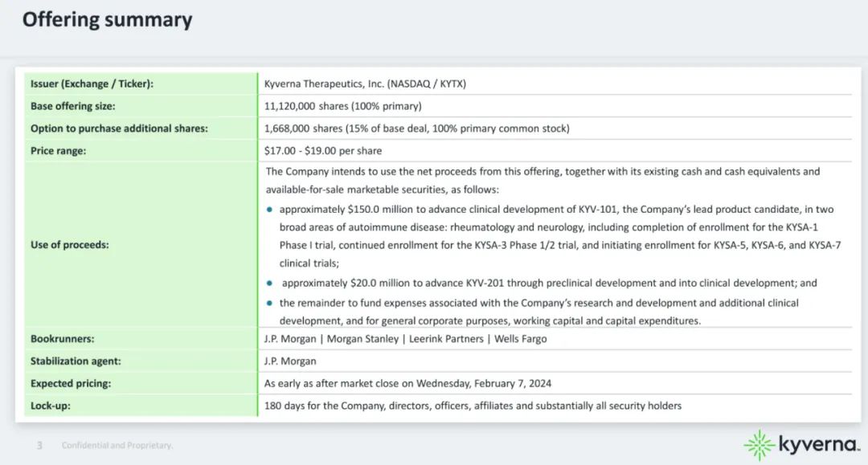Click the 'Issuer (Exchange / Ticker):' label
This screenshot has width=868, height=465.
point(92,84)
